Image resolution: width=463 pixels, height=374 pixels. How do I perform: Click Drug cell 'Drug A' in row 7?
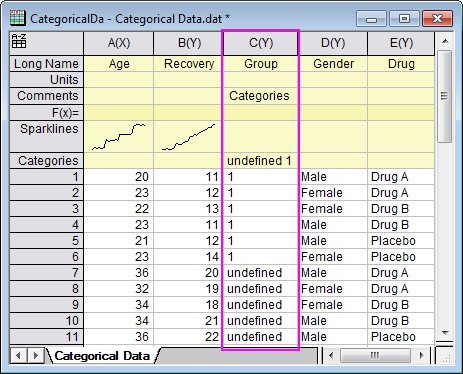tap(401, 273)
